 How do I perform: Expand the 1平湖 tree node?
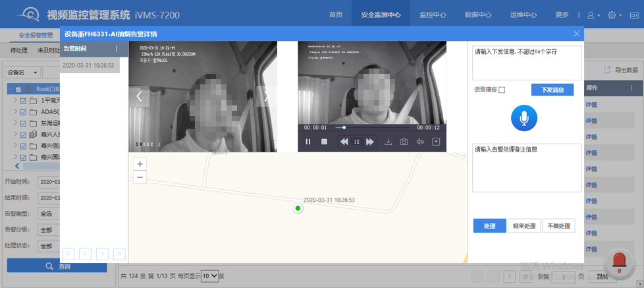click(x=15, y=100)
